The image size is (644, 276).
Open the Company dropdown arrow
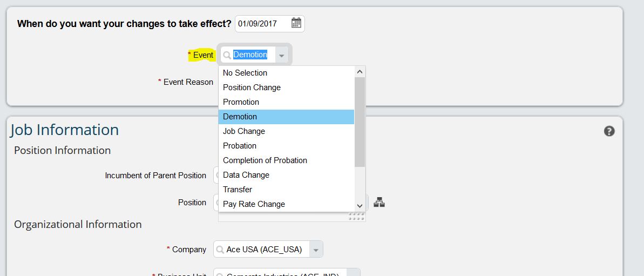(x=316, y=250)
